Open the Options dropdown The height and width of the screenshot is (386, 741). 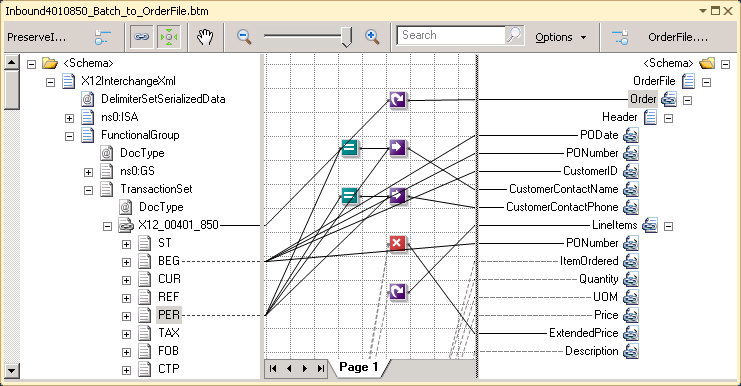[560, 37]
